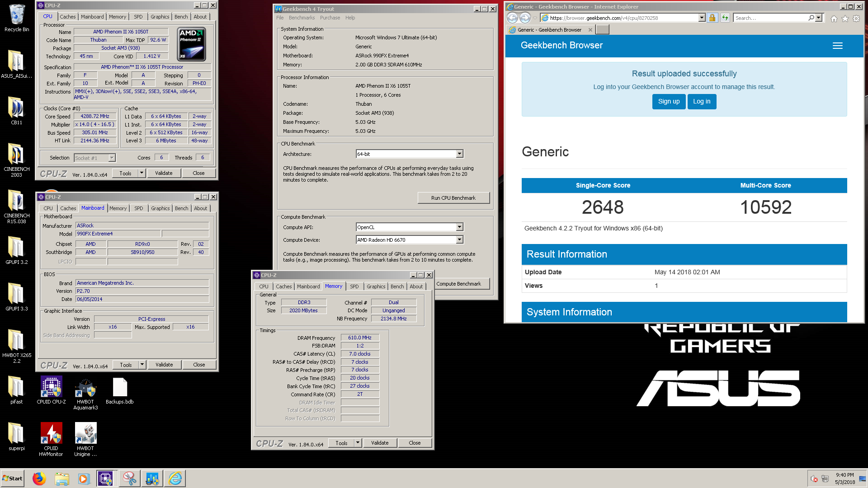Open GPUPI 3.2 folder icon
Viewport: 868px width, 488px height.
tap(17, 250)
